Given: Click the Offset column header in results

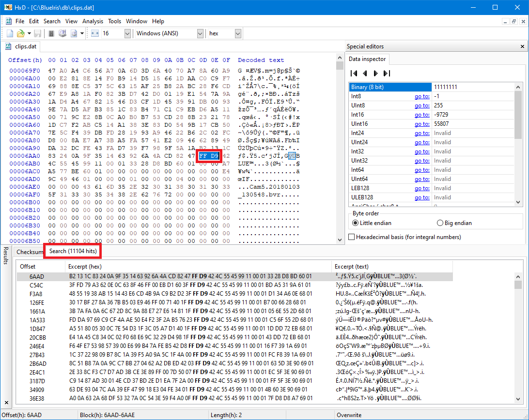Looking at the screenshot, I should point(41,267).
